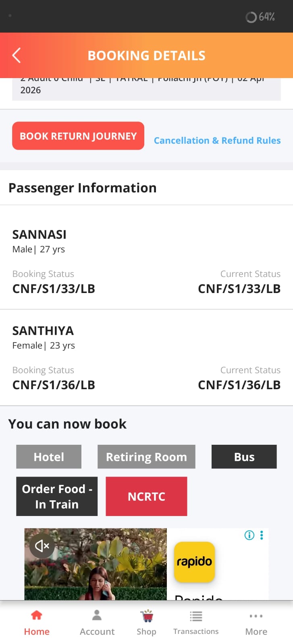Open the Shop cart tab
Image resolution: width=293 pixels, height=644 pixels.
tap(146, 623)
